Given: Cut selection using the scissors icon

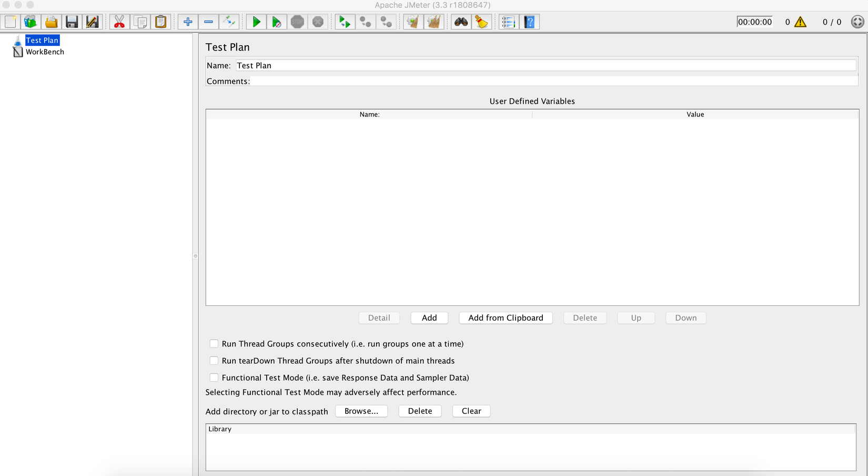Looking at the screenshot, I should (x=119, y=22).
